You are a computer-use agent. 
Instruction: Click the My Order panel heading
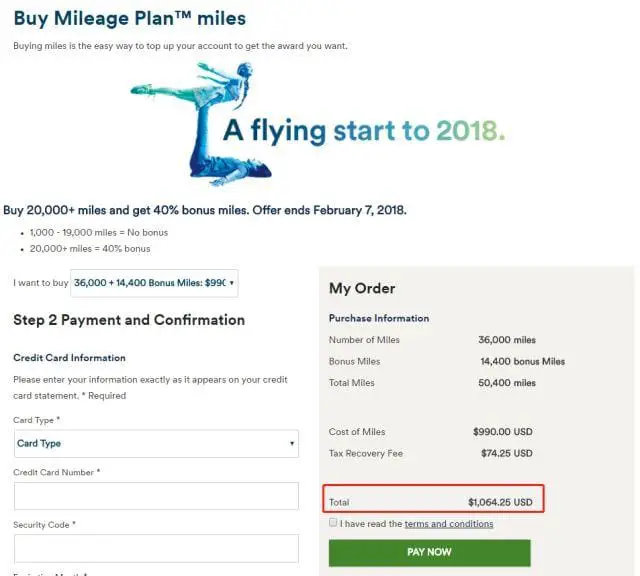[x=362, y=288]
